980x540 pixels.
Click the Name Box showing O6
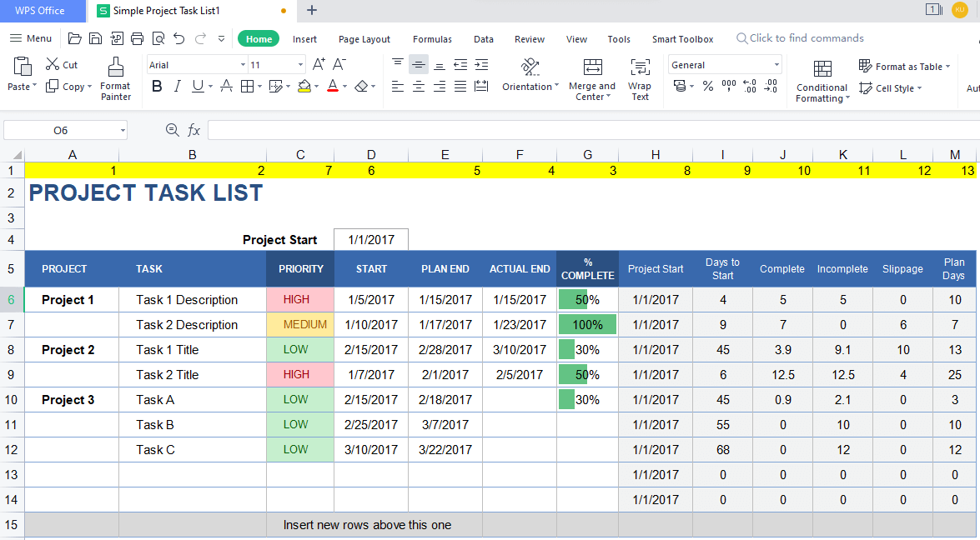(x=61, y=130)
